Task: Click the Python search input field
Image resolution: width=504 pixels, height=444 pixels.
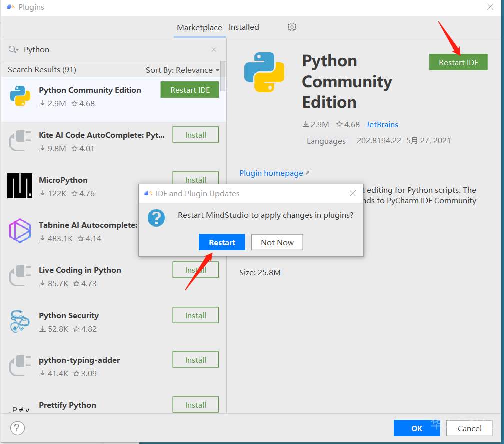Action: [114, 49]
